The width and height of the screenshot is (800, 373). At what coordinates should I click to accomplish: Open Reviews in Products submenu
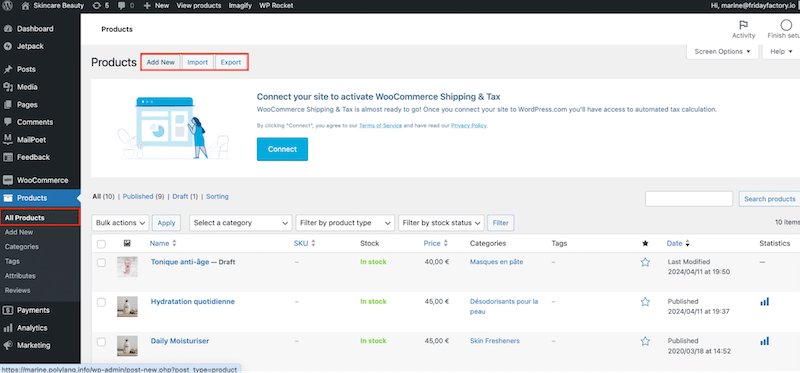(18, 290)
